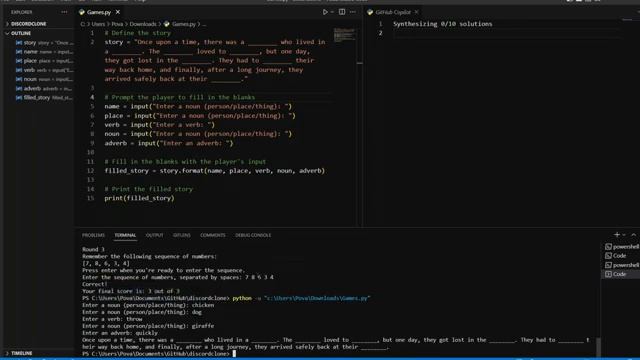Click 'Users' in the breadcrumb path

[98, 24]
